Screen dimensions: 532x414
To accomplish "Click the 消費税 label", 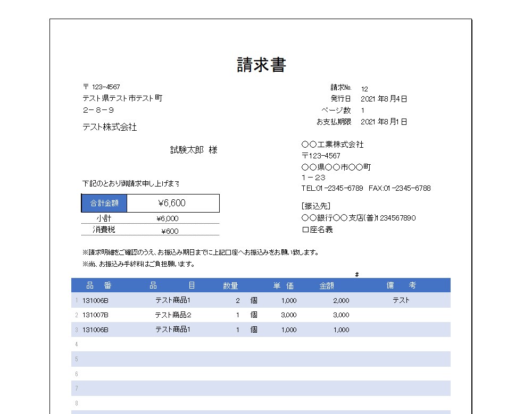I will coord(104,230).
